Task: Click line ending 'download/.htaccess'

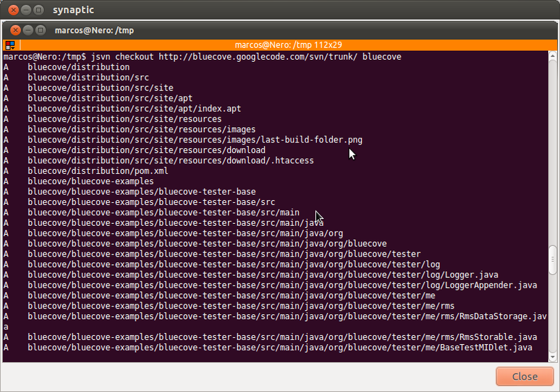Action: [x=171, y=161]
